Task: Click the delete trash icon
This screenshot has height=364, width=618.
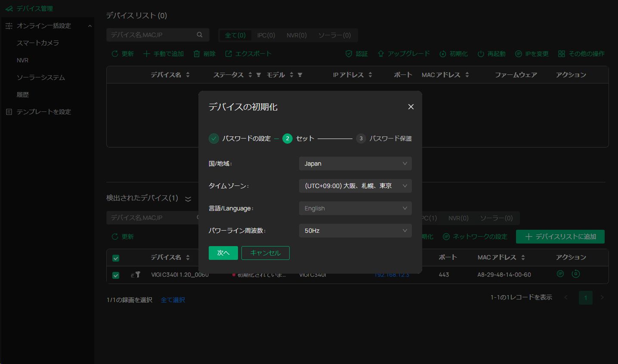Action: (x=197, y=54)
